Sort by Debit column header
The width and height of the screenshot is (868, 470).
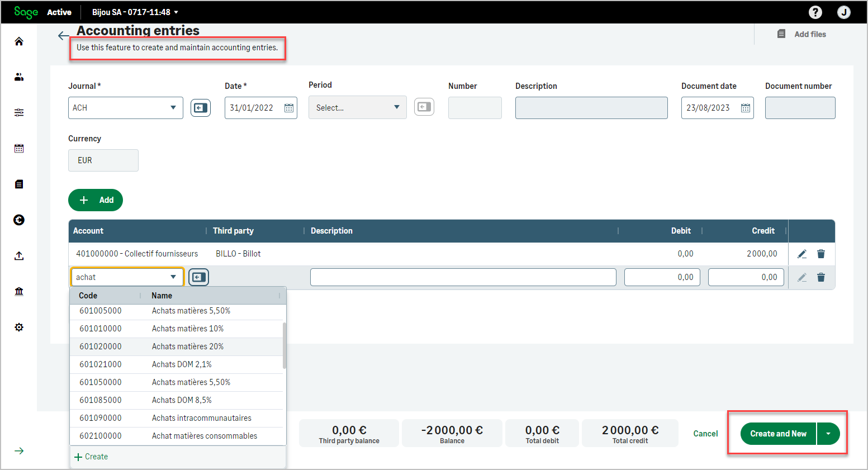click(681, 231)
